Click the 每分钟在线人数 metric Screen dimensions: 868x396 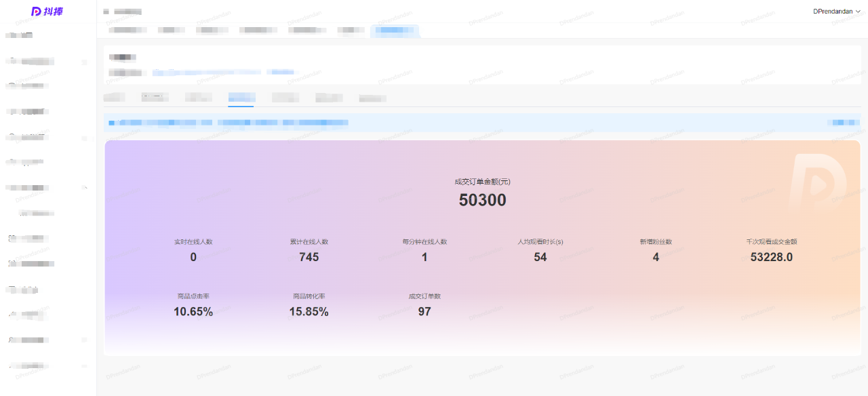pos(425,250)
